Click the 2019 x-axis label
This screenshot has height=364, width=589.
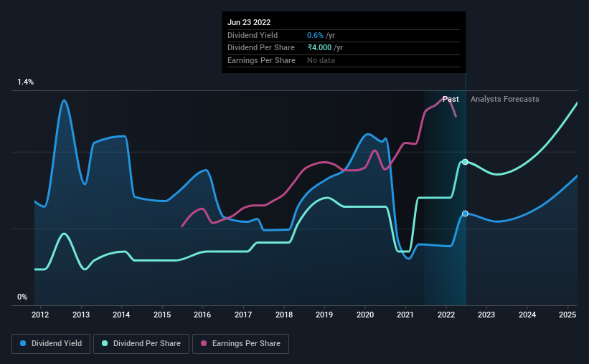point(324,315)
